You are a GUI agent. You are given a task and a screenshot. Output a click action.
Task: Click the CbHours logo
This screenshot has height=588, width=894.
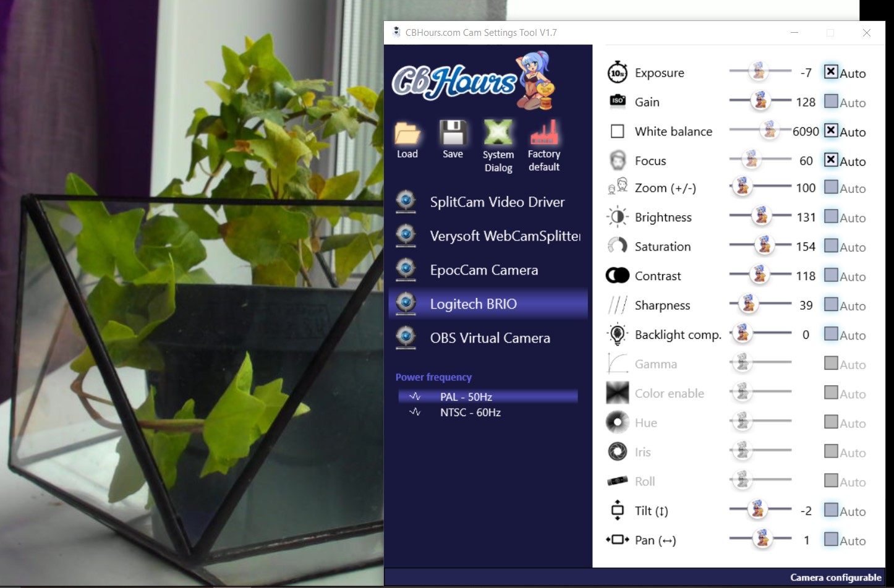tap(474, 80)
